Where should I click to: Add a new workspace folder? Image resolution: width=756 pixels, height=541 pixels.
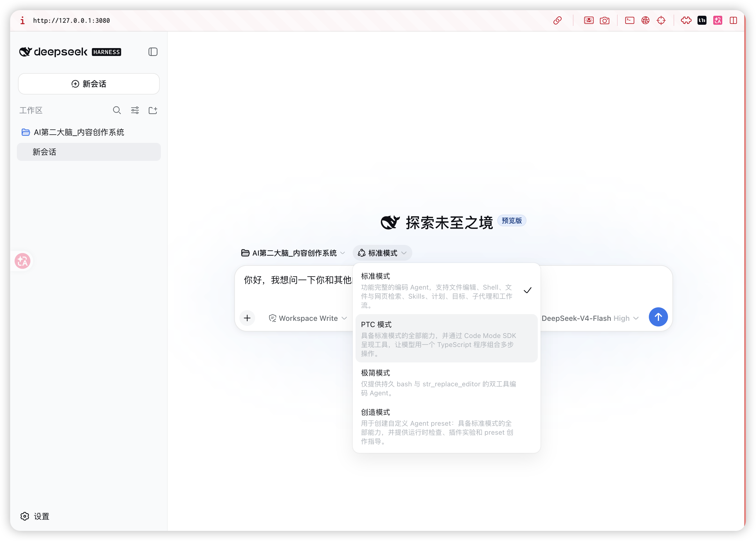[x=153, y=110]
